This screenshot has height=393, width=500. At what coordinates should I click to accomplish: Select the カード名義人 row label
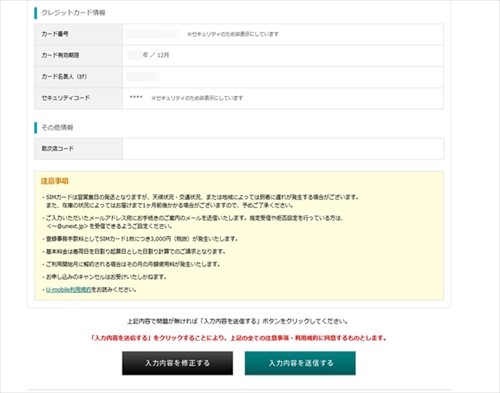[64, 77]
